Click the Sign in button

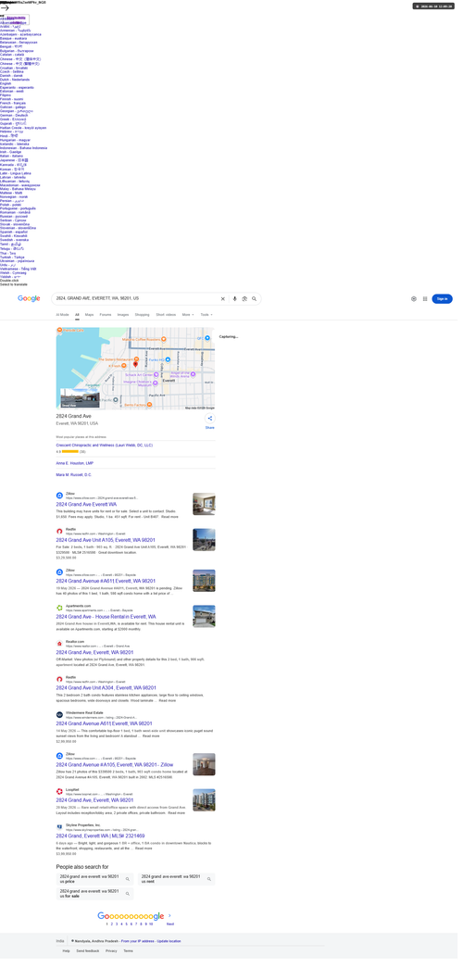[x=442, y=299]
